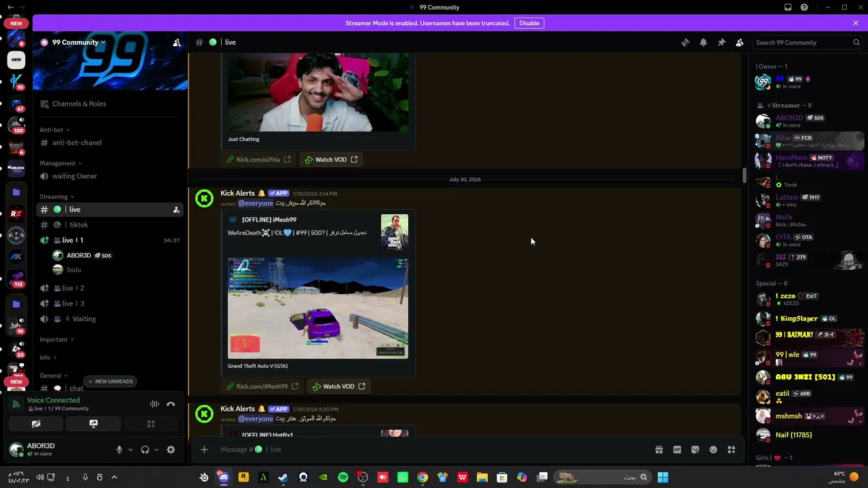Turn on camera in voice panel
This screenshot has width=868, height=488.
pos(36,424)
